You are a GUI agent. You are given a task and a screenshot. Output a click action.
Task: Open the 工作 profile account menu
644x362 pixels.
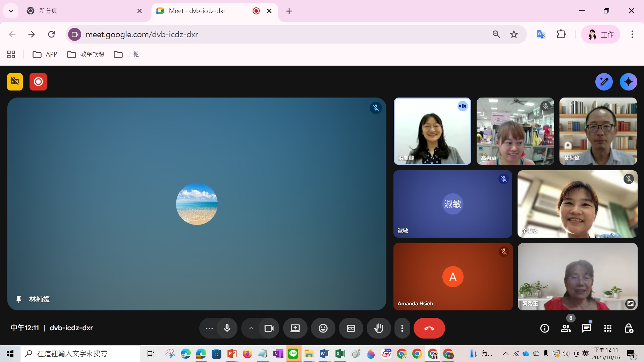pos(600,34)
